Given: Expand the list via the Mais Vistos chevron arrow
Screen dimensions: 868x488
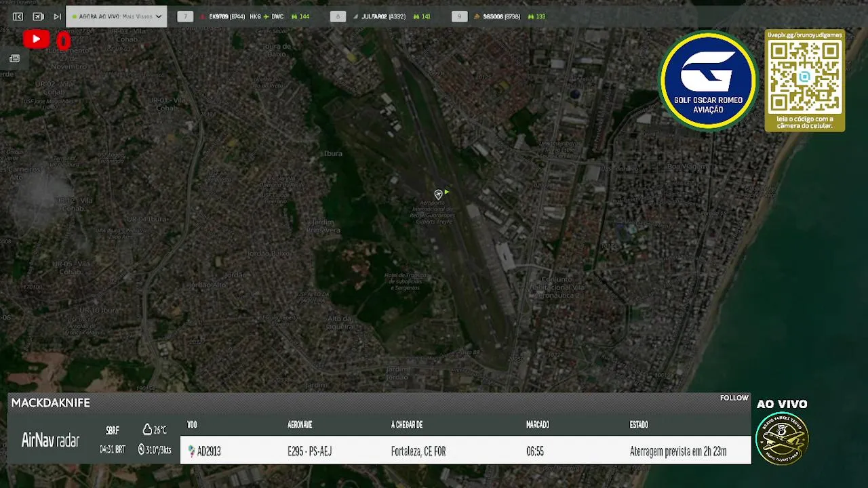Looking at the screenshot, I should [x=159, y=16].
